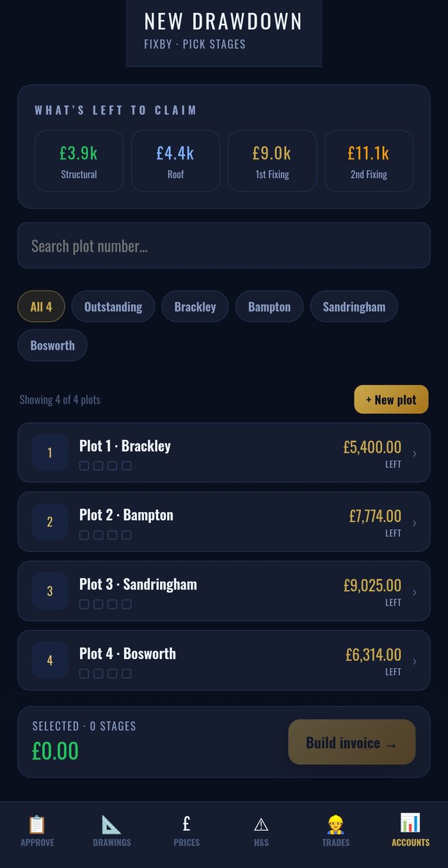Viewport: 448px width, 868px height.
Task: Open the Approve clipboard icon
Action: click(37, 824)
